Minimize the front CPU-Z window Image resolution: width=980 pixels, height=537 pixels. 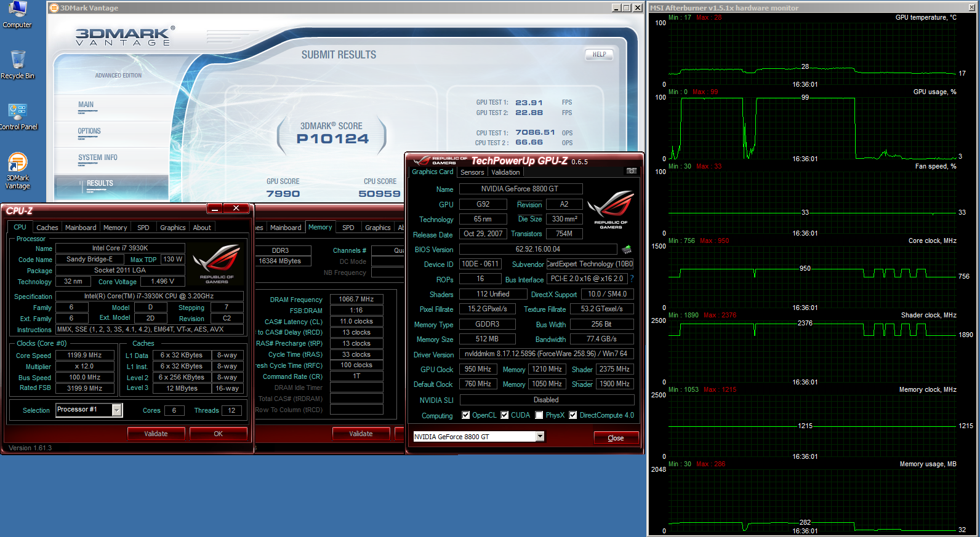point(215,209)
